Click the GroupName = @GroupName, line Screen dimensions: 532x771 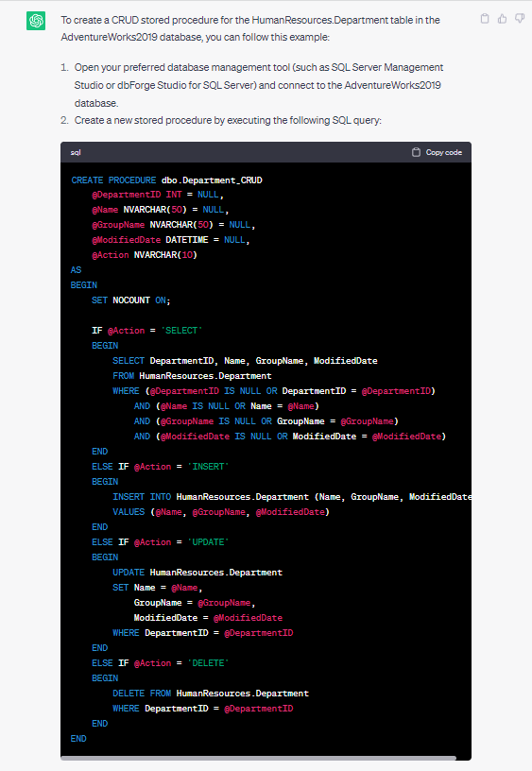(195, 603)
